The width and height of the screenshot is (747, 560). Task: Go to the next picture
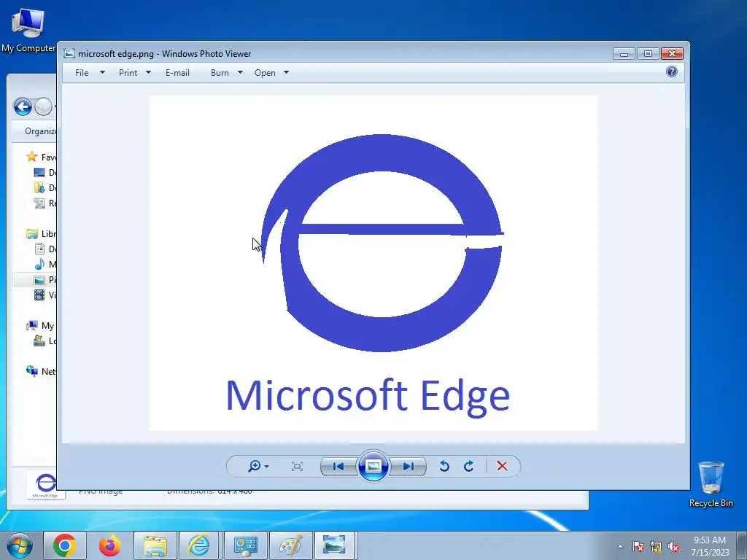click(x=409, y=466)
